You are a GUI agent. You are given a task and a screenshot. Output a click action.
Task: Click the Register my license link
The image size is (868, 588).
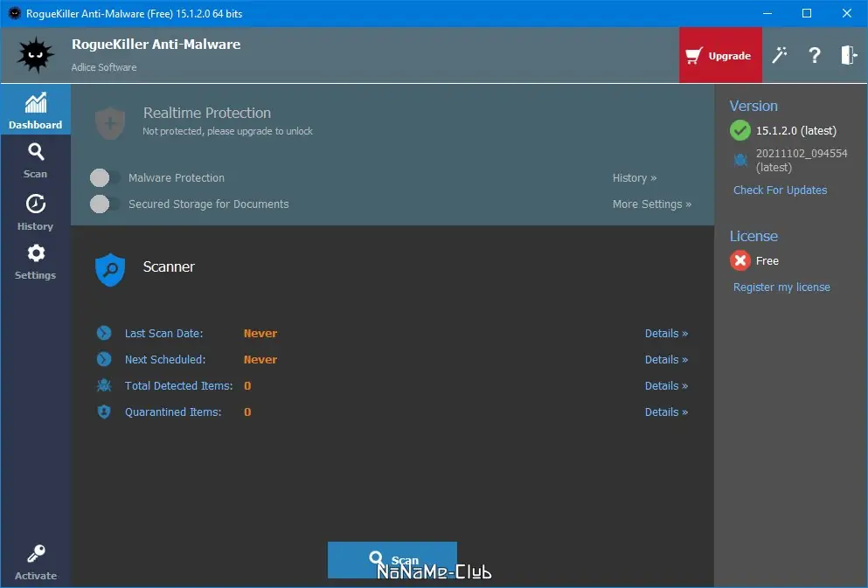pyautogui.click(x=781, y=287)
